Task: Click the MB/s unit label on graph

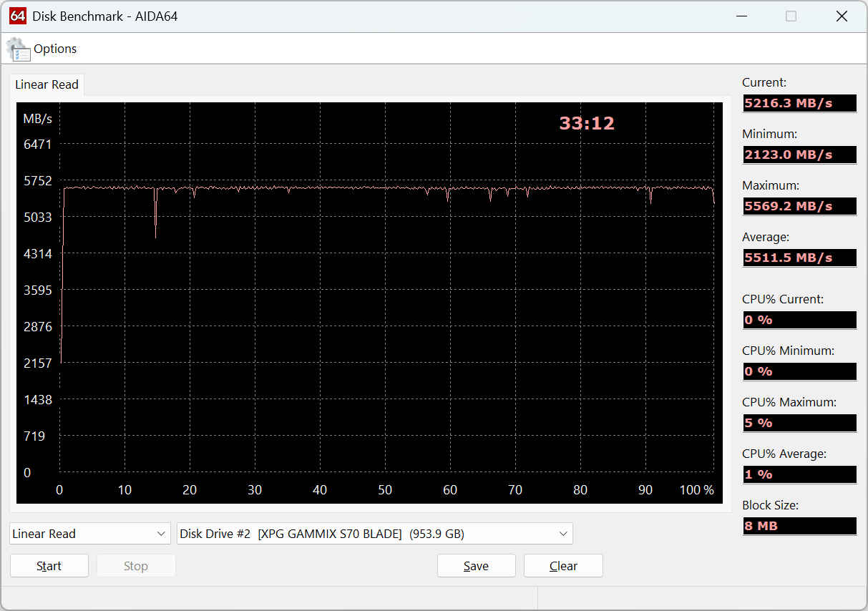Action: pyautogui.click(x=37, y=118)
